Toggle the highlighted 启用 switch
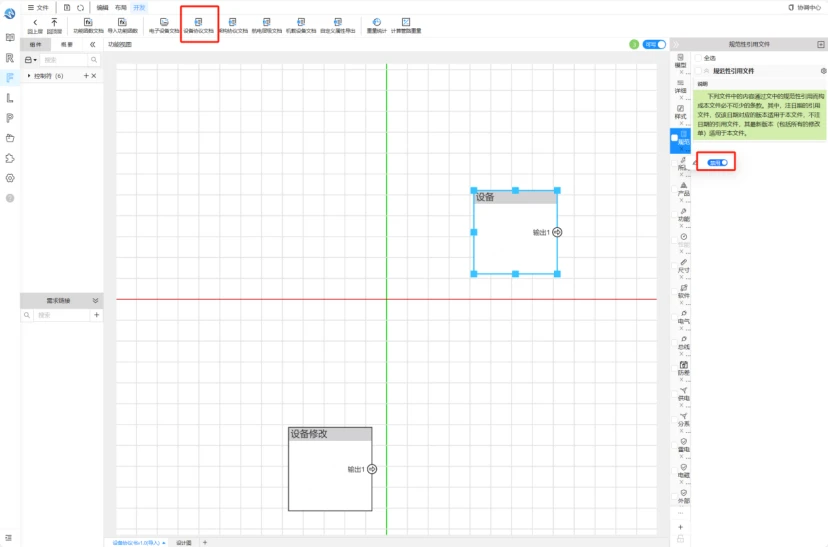 pyautogui.click(x=717, y=162)
